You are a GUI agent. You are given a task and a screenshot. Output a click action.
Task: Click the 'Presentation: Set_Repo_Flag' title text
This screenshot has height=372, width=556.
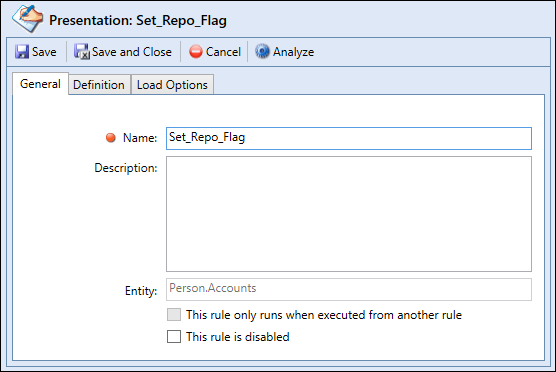(138, 21)
